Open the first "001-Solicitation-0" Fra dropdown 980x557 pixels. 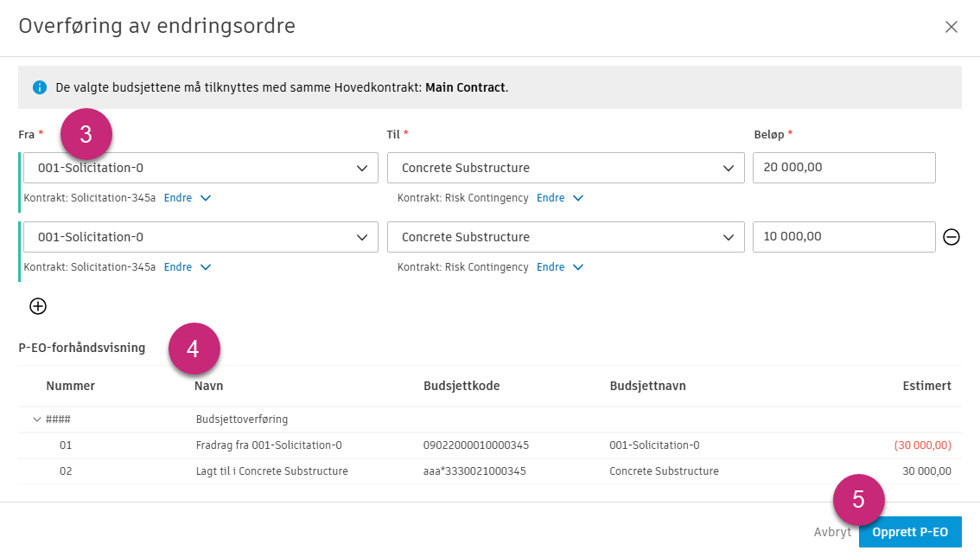coord(200,167)
